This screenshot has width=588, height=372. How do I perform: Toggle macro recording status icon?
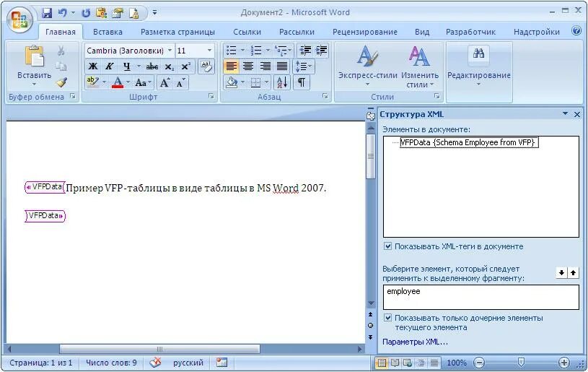221,363
